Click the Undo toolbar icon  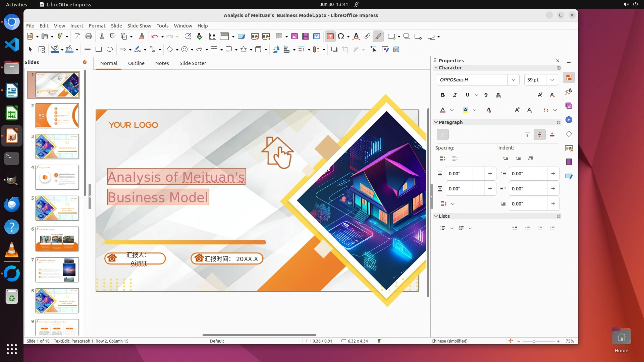coord(155,37)
